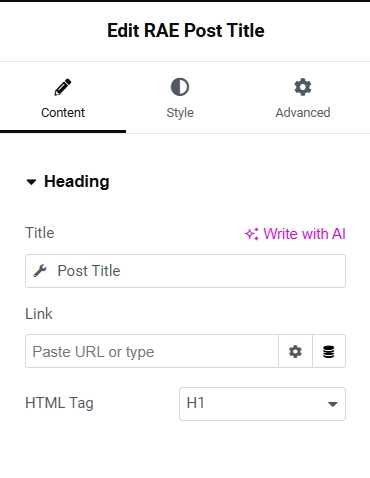Viewport: 370px width, 478px height.
Task: Click the half-circle Style icon
Action: [x=180, y=87]
